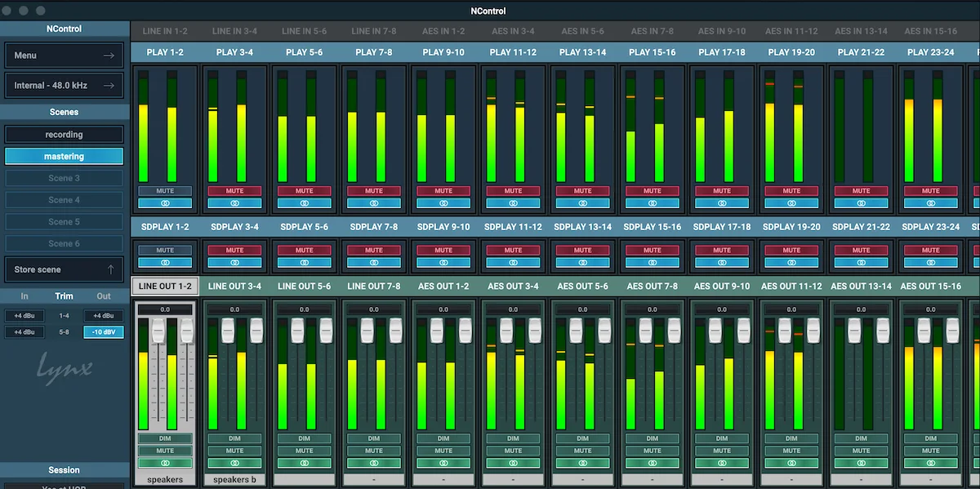Viewport: 980px width, 489px height.
Task: Unmute the PLAY 3-4 channel
Action: 234,191
